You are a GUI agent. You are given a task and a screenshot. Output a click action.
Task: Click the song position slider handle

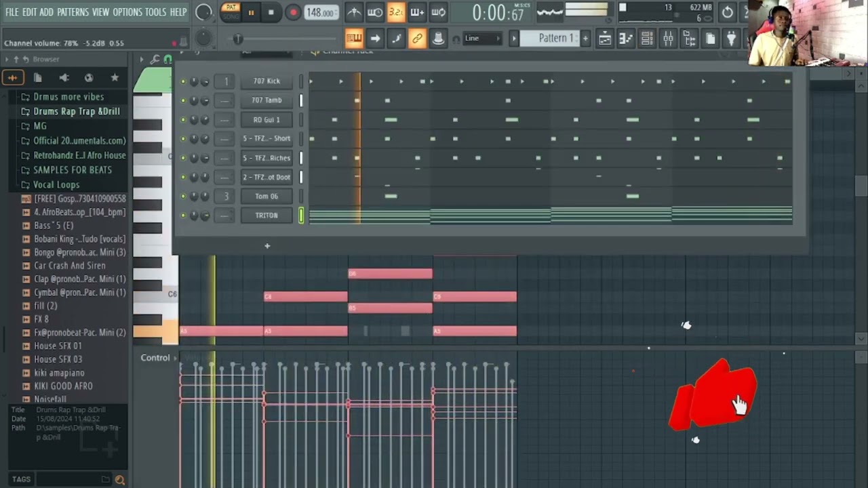click(x=238, y=39)
